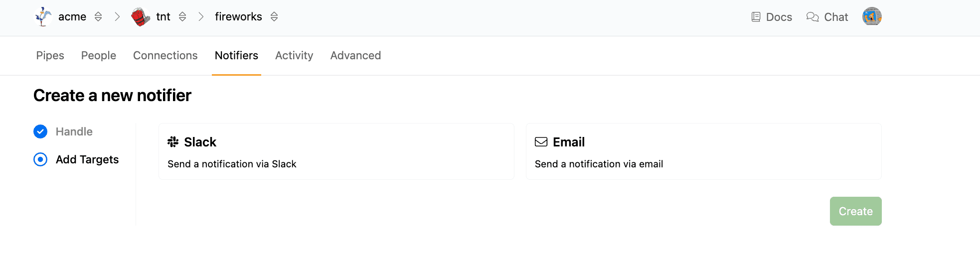Click the Chat bubbles icon
980x257 pixels.
pyautogui.click(x=813, y=17)
